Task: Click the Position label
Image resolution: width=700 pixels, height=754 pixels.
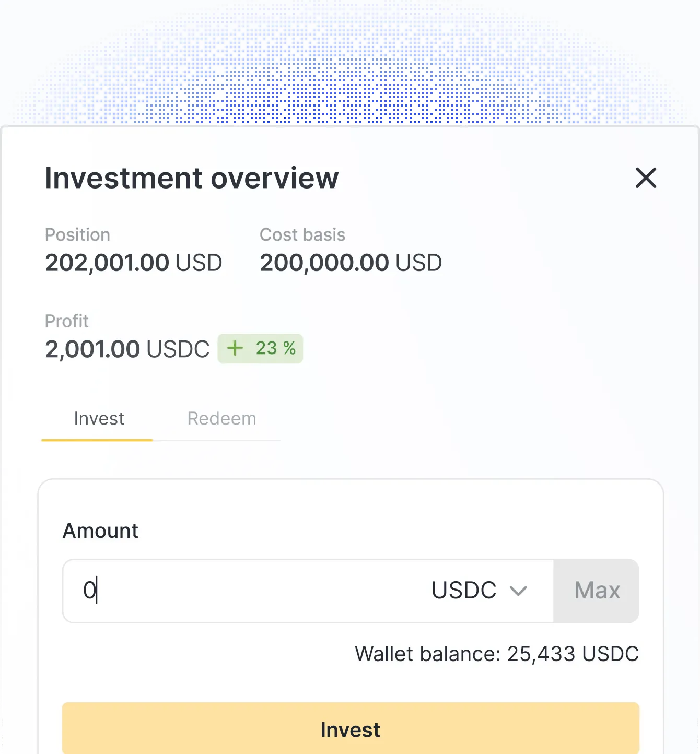Action: pos(77,235)
